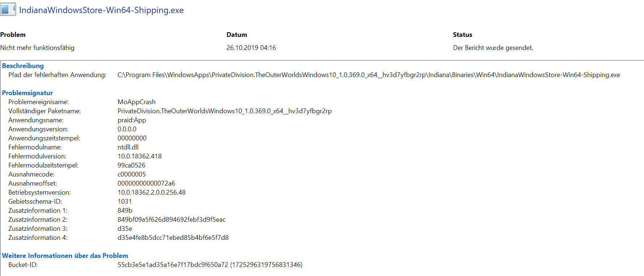Select the full package name value
This screenshot has width=644, height=276.
pos(225,111)
